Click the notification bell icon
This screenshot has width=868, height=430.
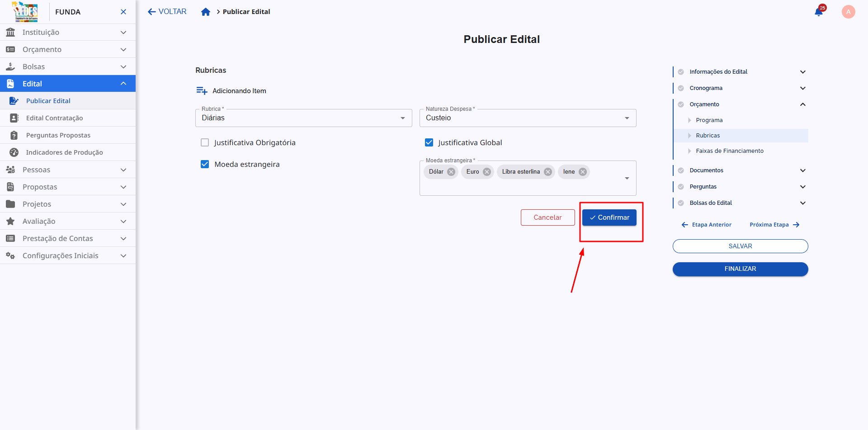[819, 12]
